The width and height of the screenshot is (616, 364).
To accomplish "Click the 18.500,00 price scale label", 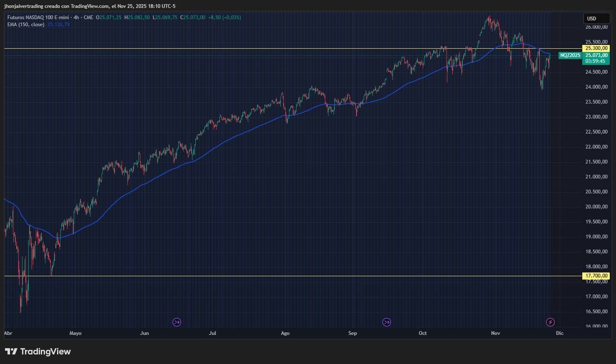I will click(596, 252).
